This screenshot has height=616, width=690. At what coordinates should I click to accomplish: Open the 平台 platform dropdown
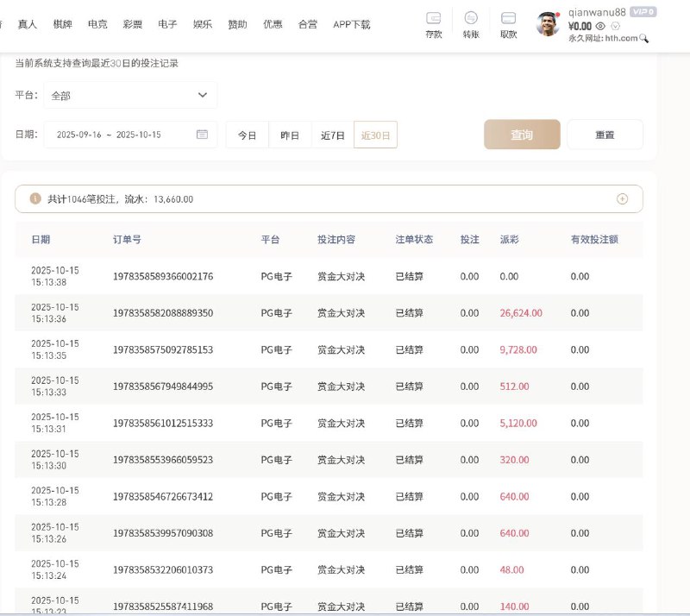[130, 96]
